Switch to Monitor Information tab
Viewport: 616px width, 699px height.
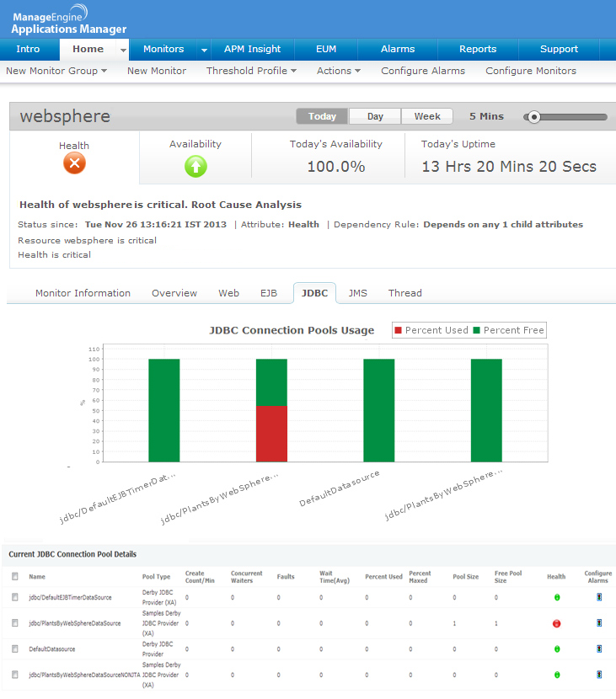83,293
